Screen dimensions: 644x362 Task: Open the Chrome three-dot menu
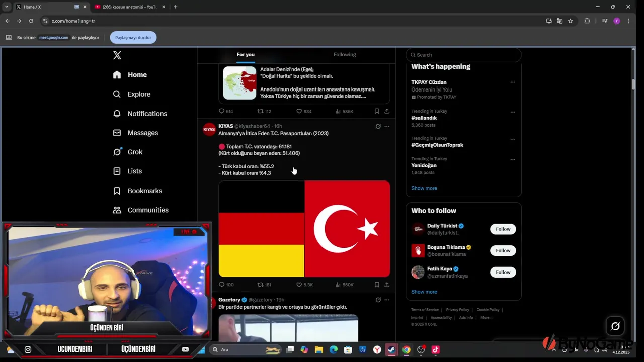pyautogui.click(x=628, y=21)
